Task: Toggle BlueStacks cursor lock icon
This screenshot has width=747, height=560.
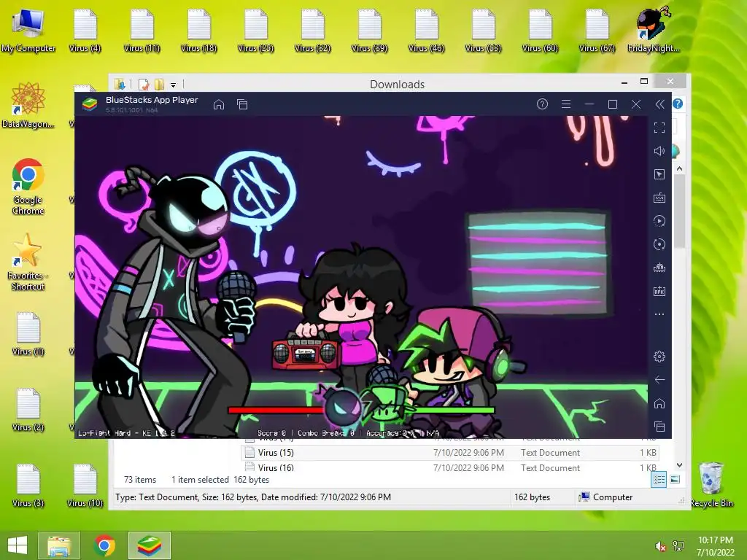Action: (659, 174)
